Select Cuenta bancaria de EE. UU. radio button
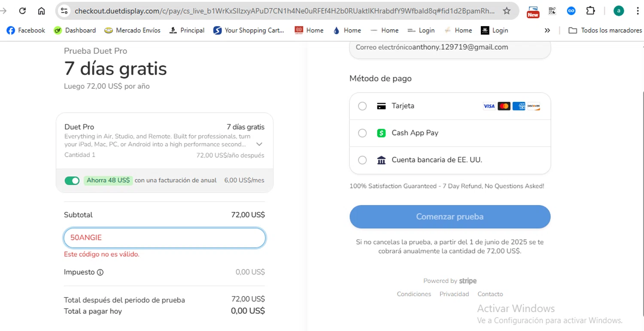 [362, 160]
